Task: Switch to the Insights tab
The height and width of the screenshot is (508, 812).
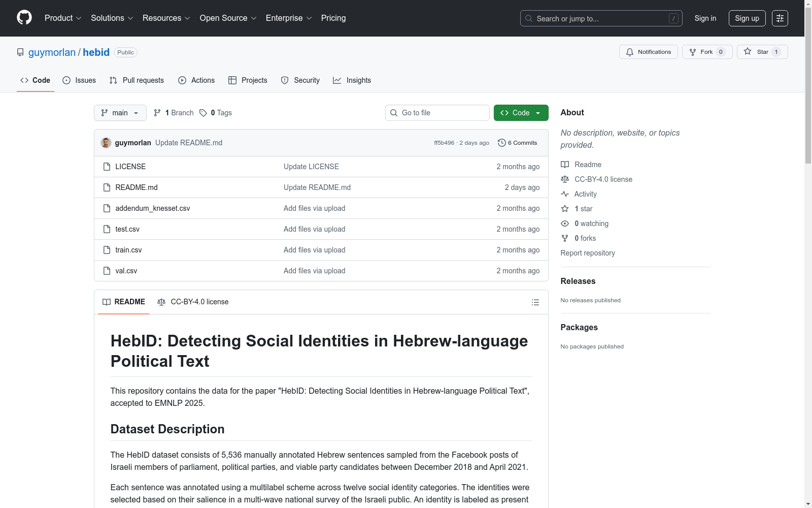Action: 352,80
